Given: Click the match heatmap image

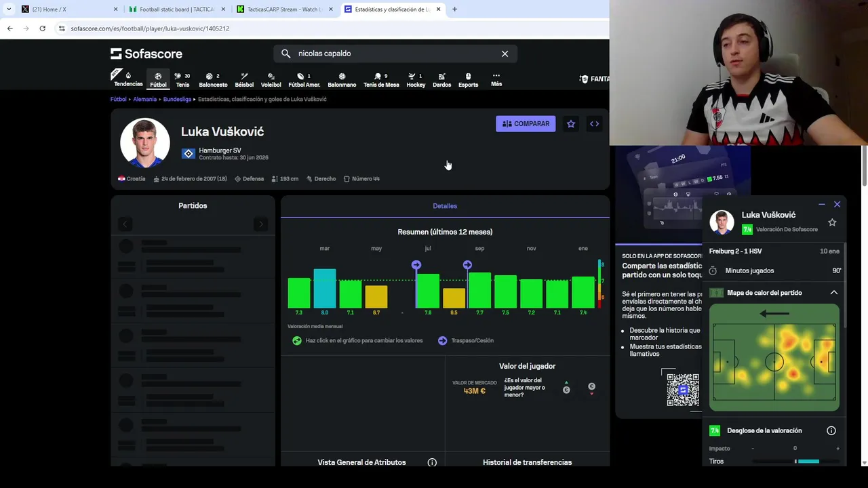Looking at the screenshot, I should point(774,357).
